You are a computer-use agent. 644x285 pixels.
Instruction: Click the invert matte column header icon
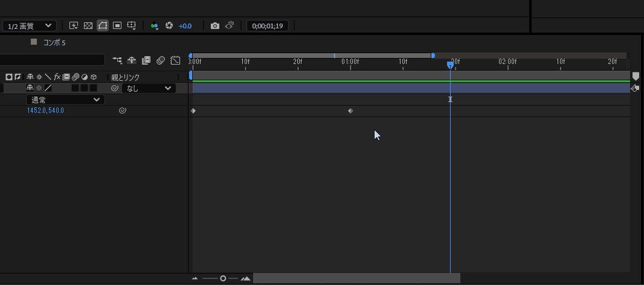point(18,77)
